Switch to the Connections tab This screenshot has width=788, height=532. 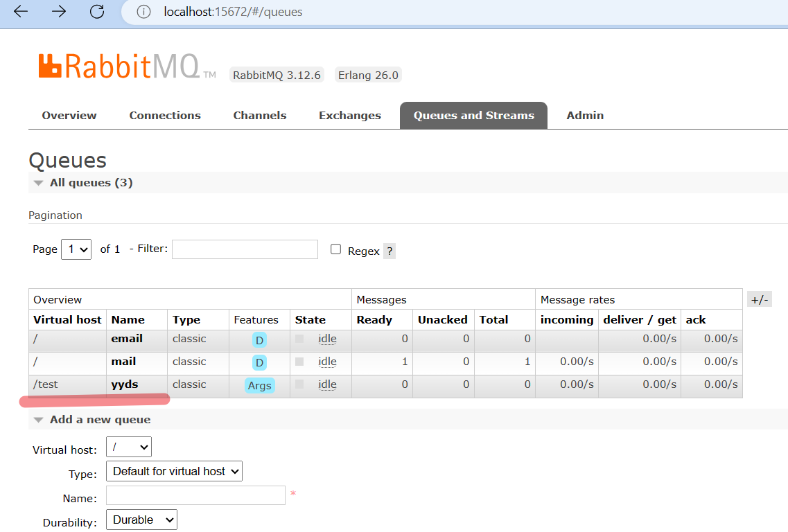(x=165, y=115)
